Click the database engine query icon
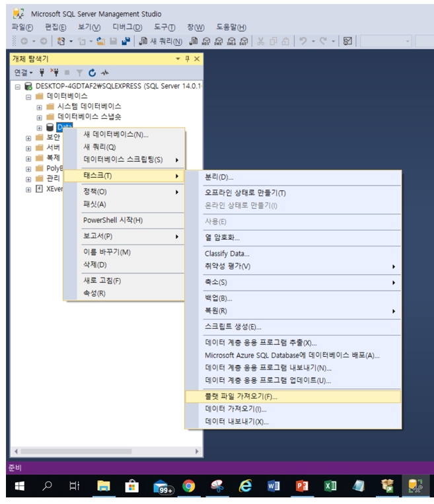This screenshot has height=504, width=434. [x=193, y=41]
